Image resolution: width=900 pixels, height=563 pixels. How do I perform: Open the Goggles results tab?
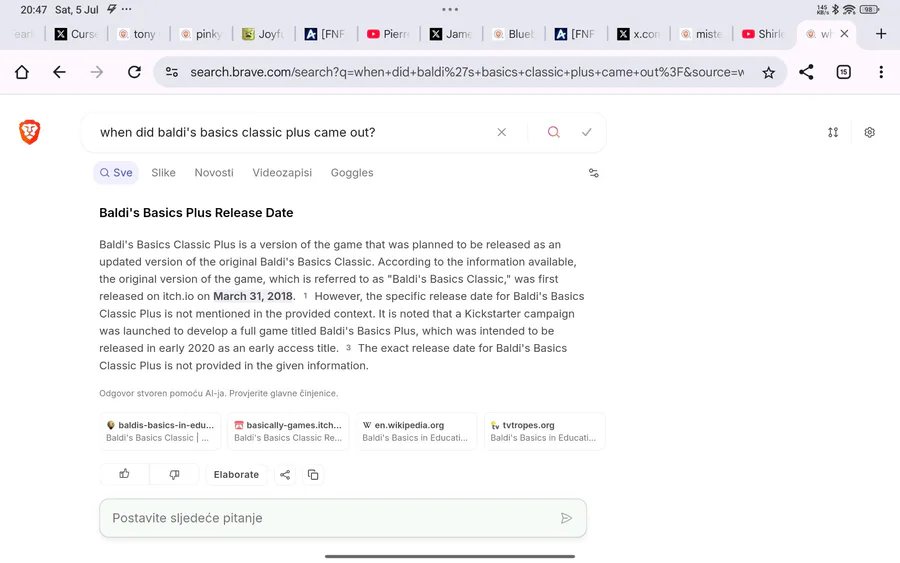[352, 173]
